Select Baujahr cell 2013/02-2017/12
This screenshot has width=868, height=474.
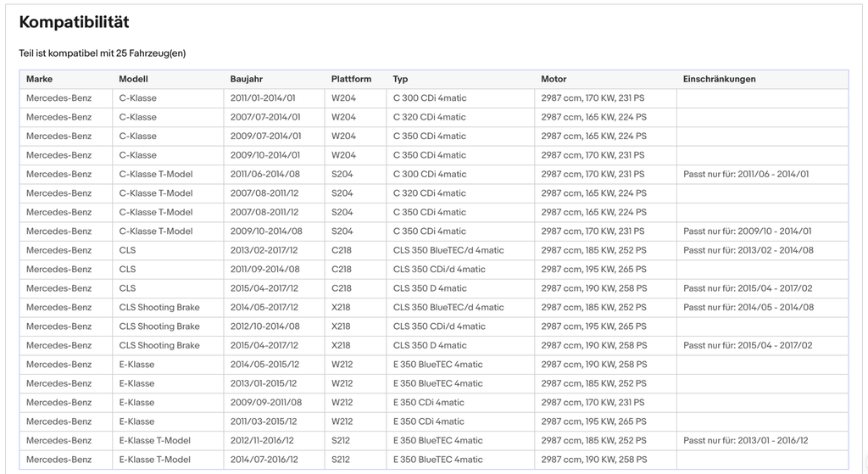pyautogui.click(x=264, y=250)
